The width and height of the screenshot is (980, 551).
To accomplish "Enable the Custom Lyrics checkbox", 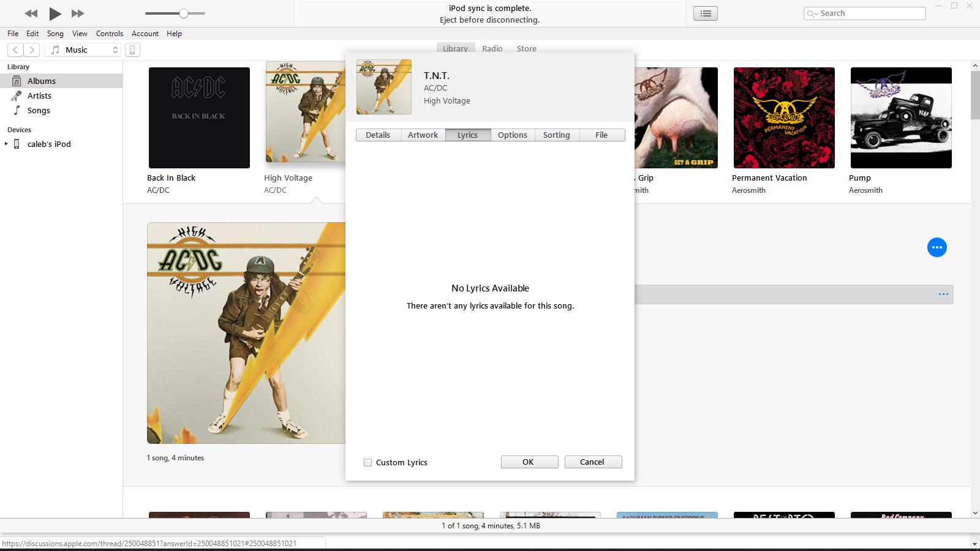I will pos(367,462).
